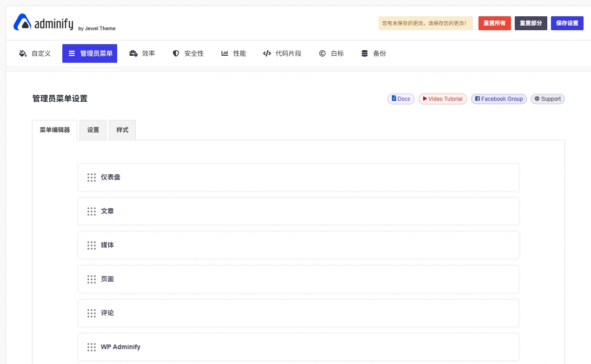Click the 媒体 menu row
The width and height of the screenshot is (591, 364).
tap(298, 245)
